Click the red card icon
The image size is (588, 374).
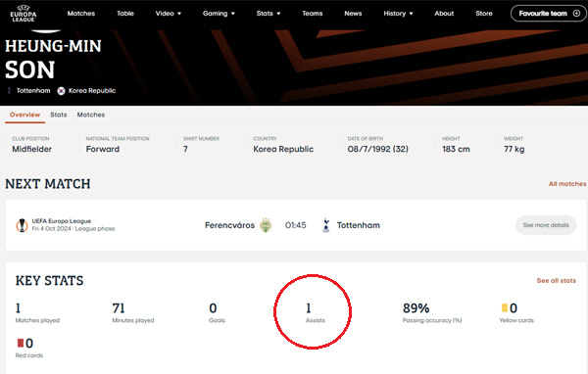tap(21, 343)
